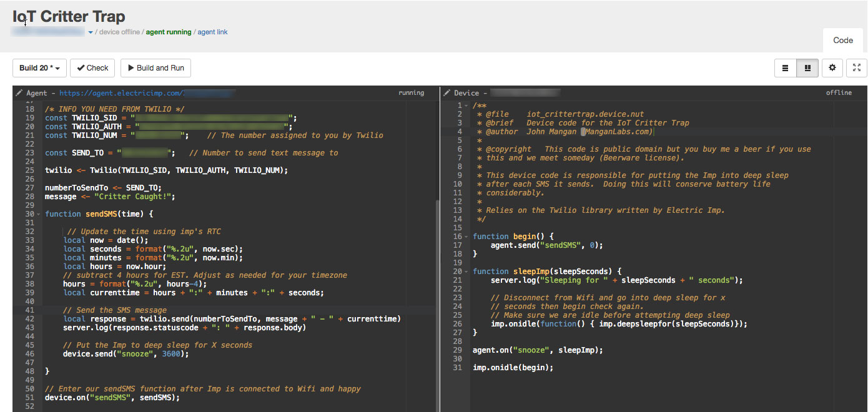Image resolution: width=868 pixels, height=412 pixels.
Task: Click the "Critter Caught!" message string
Action: (x=132, y=197)
